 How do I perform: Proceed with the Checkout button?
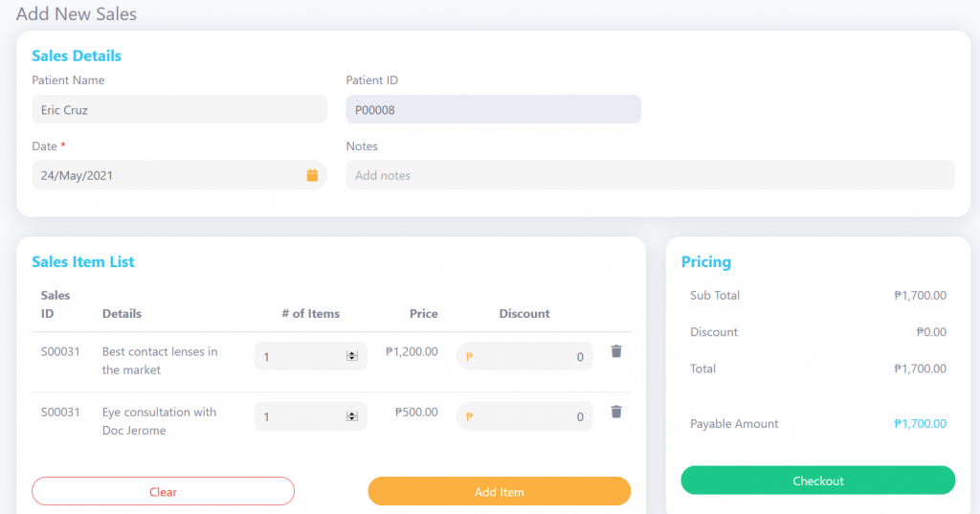tap(817, 480)
